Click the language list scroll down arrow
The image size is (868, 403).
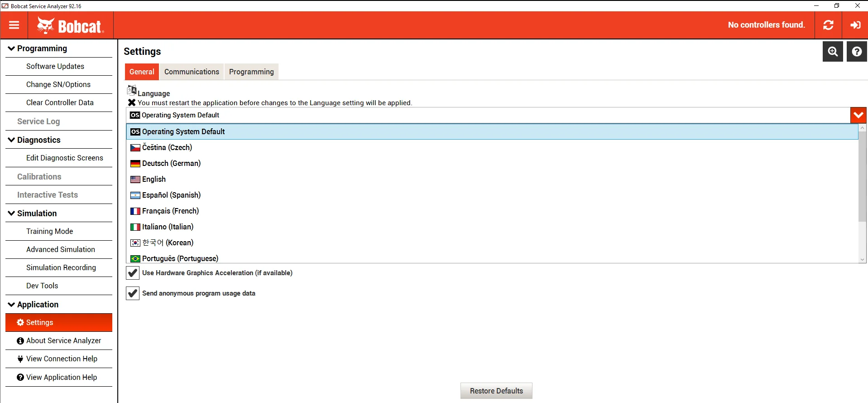coord(862,259)
